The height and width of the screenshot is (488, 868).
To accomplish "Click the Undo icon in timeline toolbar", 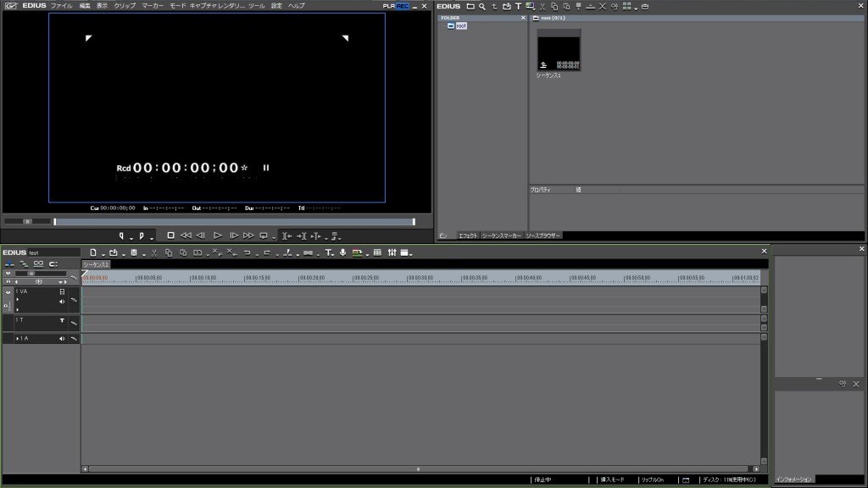I will click(x=247, y=252).
